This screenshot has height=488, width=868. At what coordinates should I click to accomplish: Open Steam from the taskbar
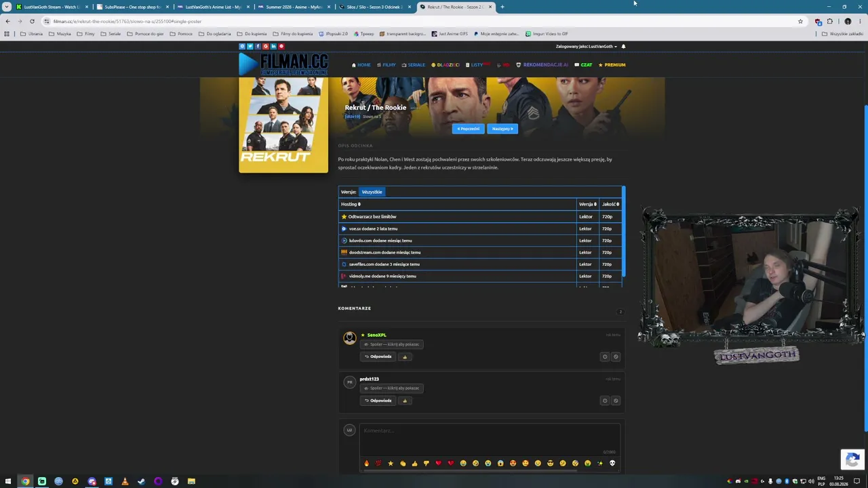pos(141,481)
